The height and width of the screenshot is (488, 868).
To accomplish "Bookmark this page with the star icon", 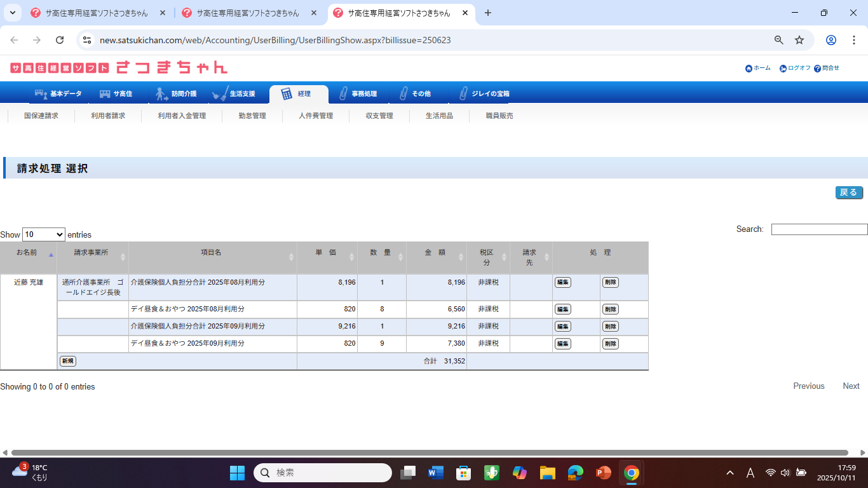I will click(x=799, y=40).
